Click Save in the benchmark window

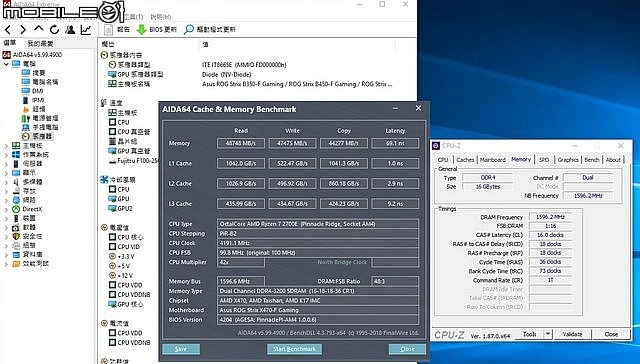pos(181,349)
